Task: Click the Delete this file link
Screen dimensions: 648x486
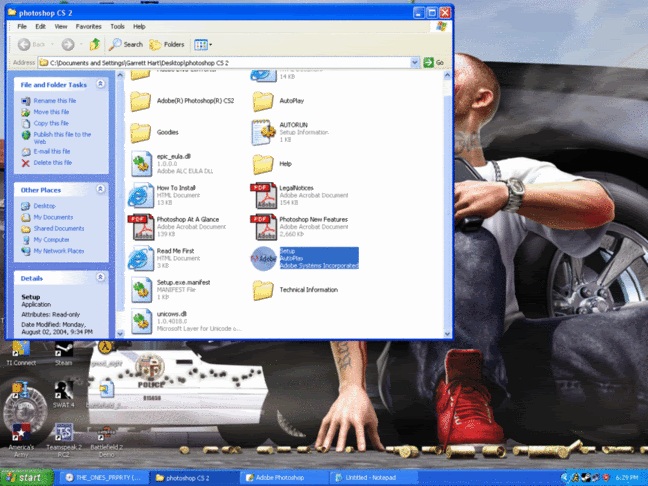Action: click(52, 163)
